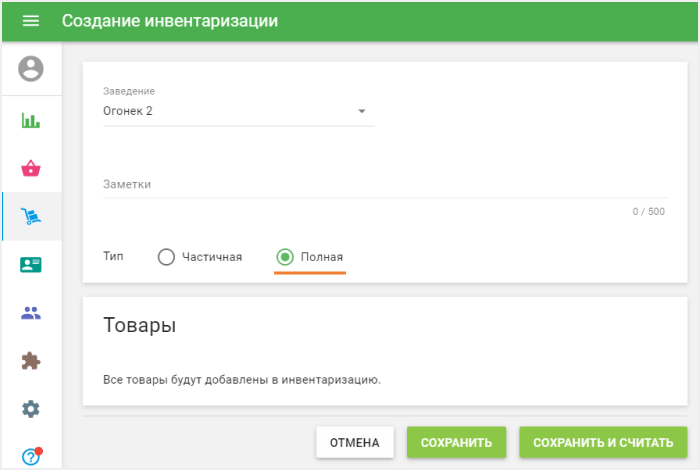Click the Заметки notes input field
This screenshot has height=470, width=700.
pyautogui.click(x=384, y=184)
